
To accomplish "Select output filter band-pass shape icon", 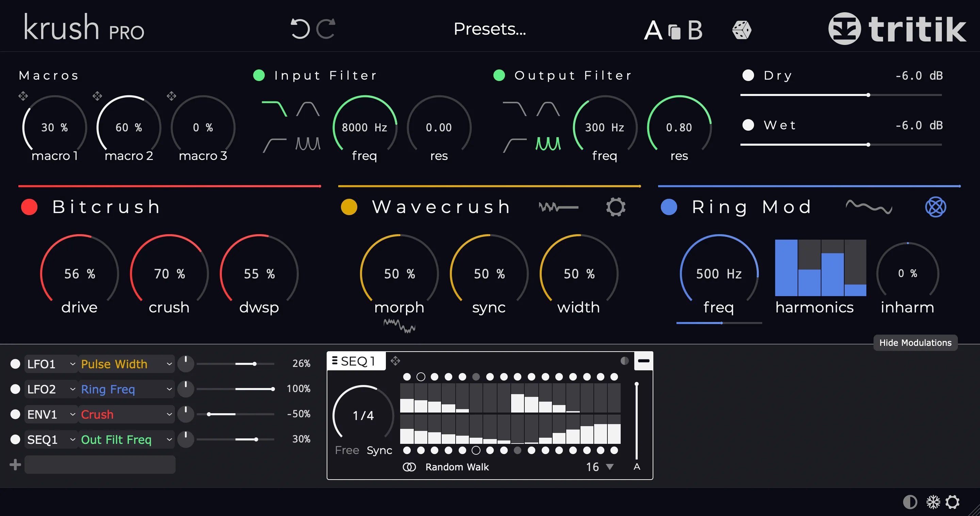I will [548, 109].
